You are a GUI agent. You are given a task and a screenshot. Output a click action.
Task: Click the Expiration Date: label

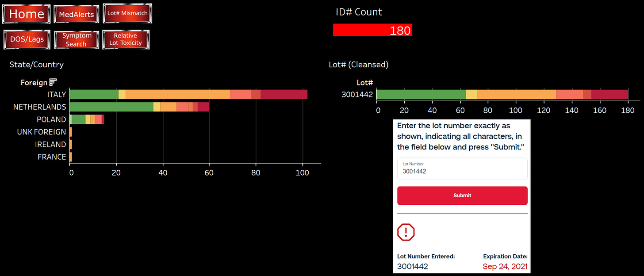point(505,256)
